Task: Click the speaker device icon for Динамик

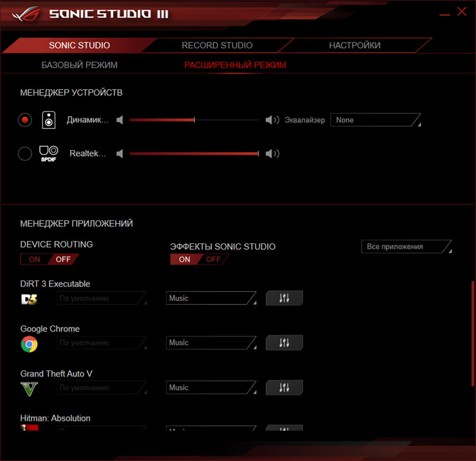Action: 48,120
